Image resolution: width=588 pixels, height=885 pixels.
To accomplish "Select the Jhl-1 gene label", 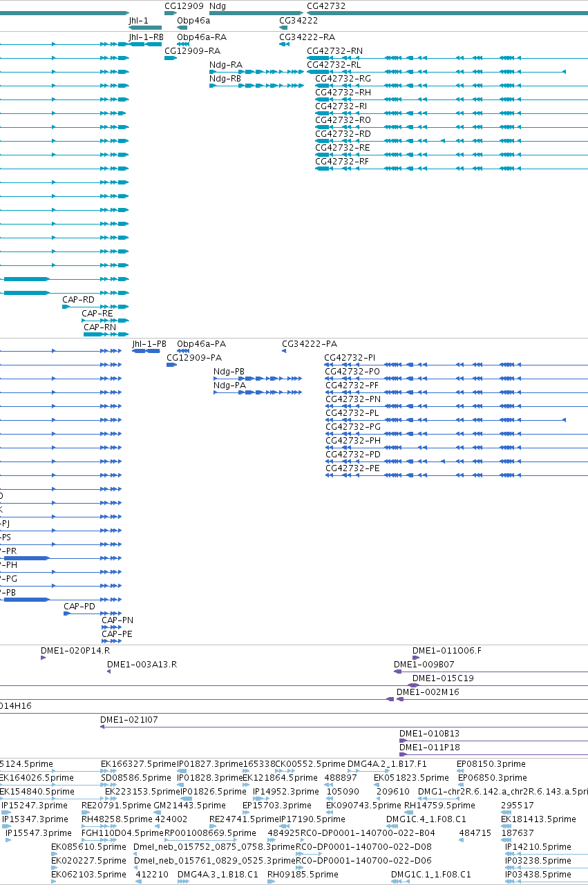I will coord(138,21).
